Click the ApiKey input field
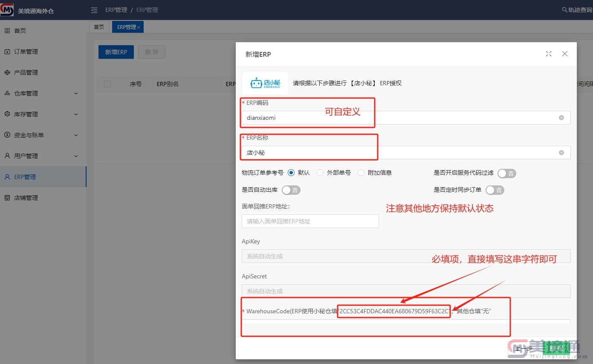Screen dimensions: 593x364 click(x=406, y=256)
